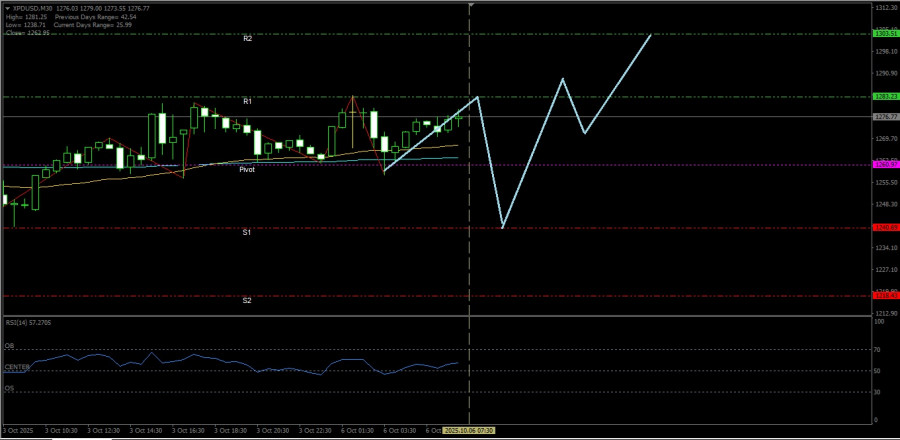Image resolution: width=900 pixels, height=440 pixels.
Task: Click the triangle arrow beside the XPDUSD,M30 title
Action: 6,6
